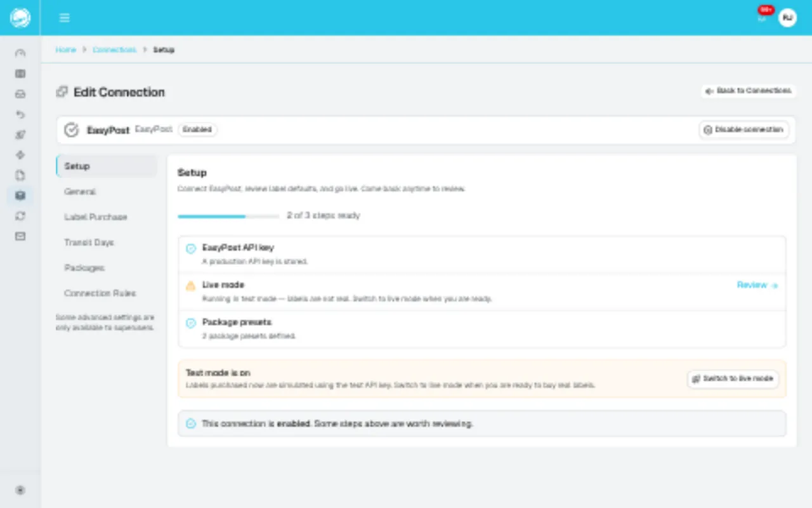812x508 pixels.
Task: Switch to the General tab
Action: (107, 192)
